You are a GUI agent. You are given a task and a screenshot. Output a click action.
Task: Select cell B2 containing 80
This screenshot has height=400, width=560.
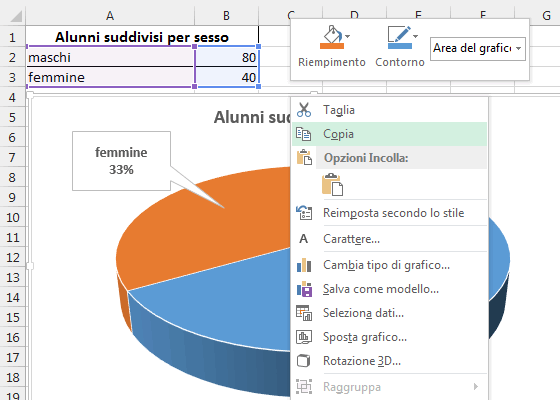click(x=227, y=57)
